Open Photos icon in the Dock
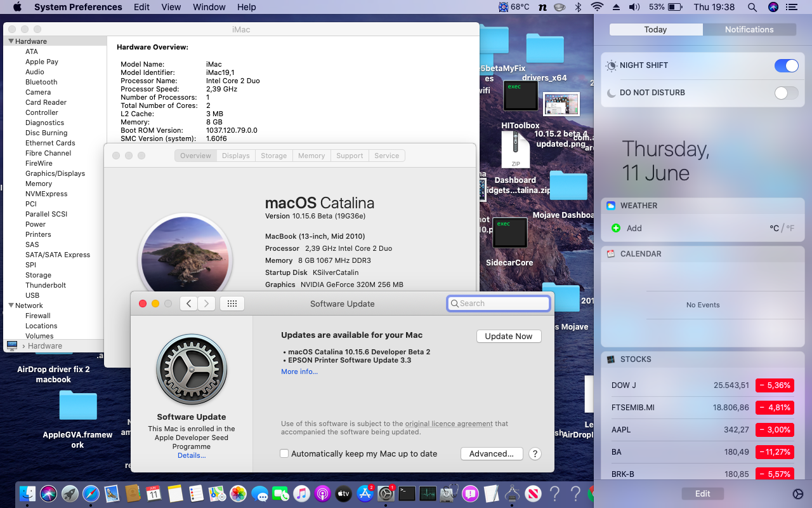The image size is (812, 508). click(x=238, y=493)
